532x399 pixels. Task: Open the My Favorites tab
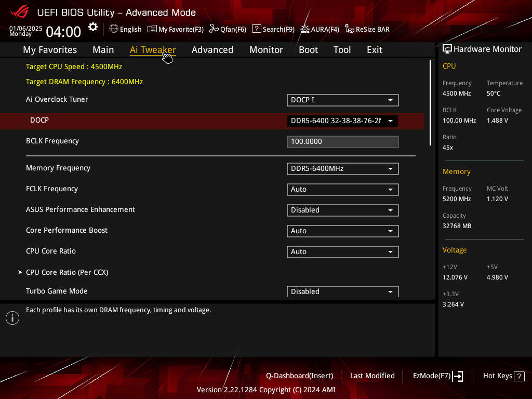click(x=50, y=50)
